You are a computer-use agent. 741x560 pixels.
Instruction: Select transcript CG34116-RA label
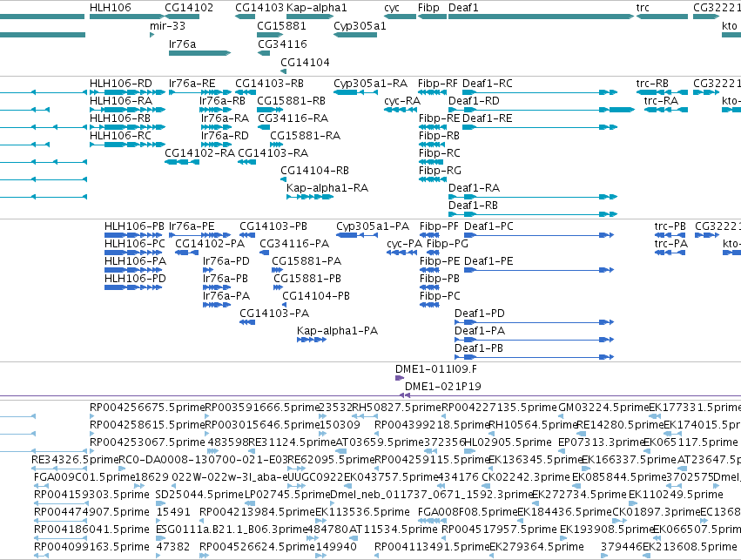pos(293,118)
